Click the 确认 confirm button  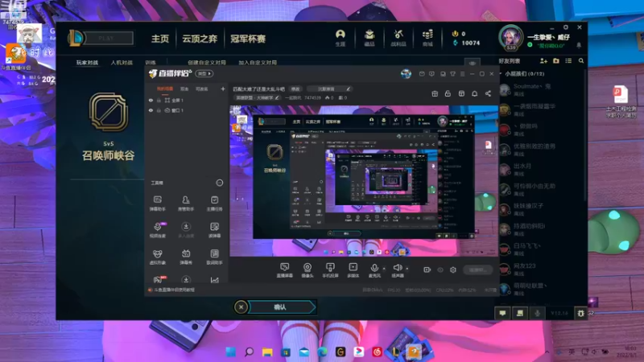[x=281, y=307]
